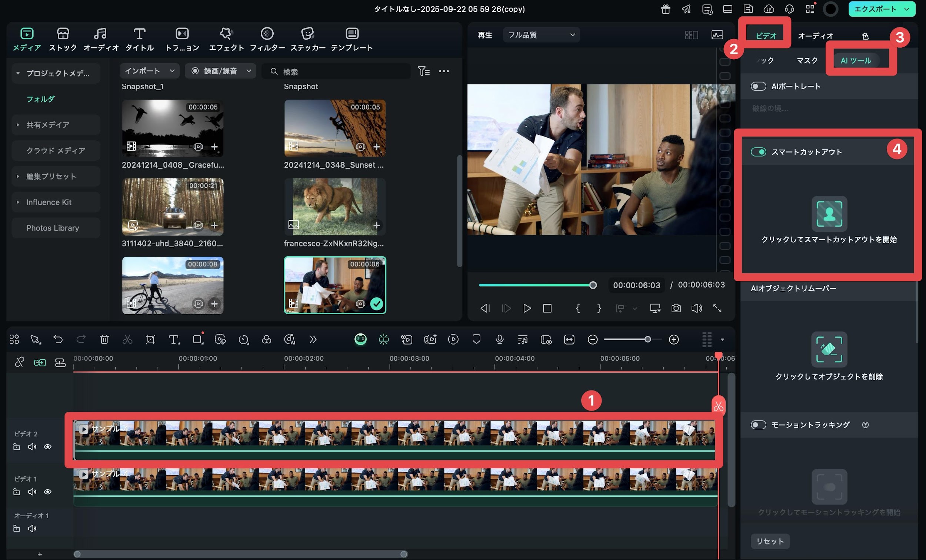The image size is (926, 560).
Task: Open Cloud Media in the sidebar
Action: pyautogui.click(x=56, y=151)
